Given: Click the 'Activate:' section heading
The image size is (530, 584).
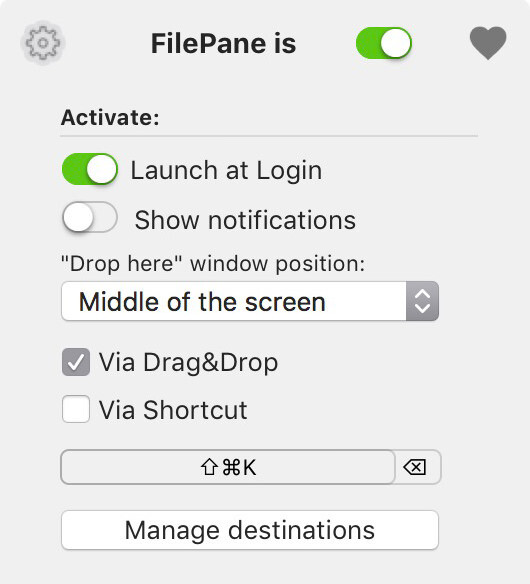Looking at the screenshot, I should pos(110,117).
